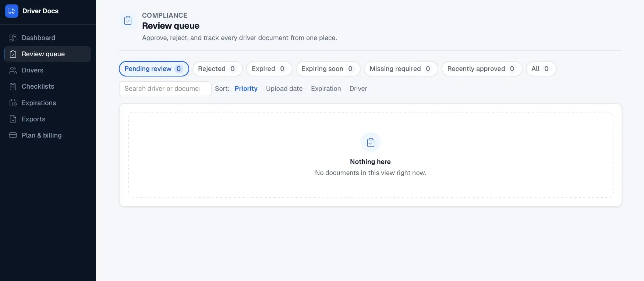The height and width of the screenshot is (281, 644).
Task: Switch to the Expired filter tab
Action: coord(269,69)
